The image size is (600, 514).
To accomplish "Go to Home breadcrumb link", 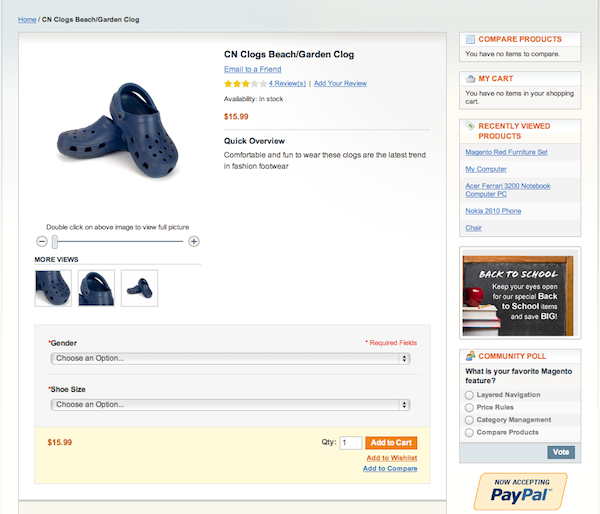I will click(27, 20).
